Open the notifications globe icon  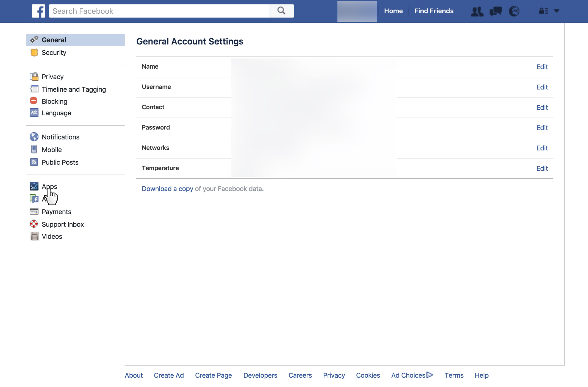tap(514, 11)
